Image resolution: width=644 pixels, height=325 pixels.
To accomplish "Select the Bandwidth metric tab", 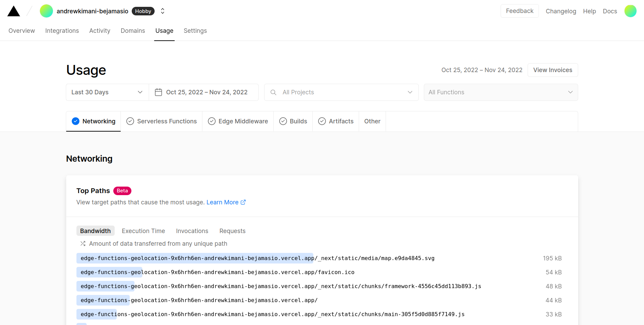I will pyautogui.click(x=96, y=231).
